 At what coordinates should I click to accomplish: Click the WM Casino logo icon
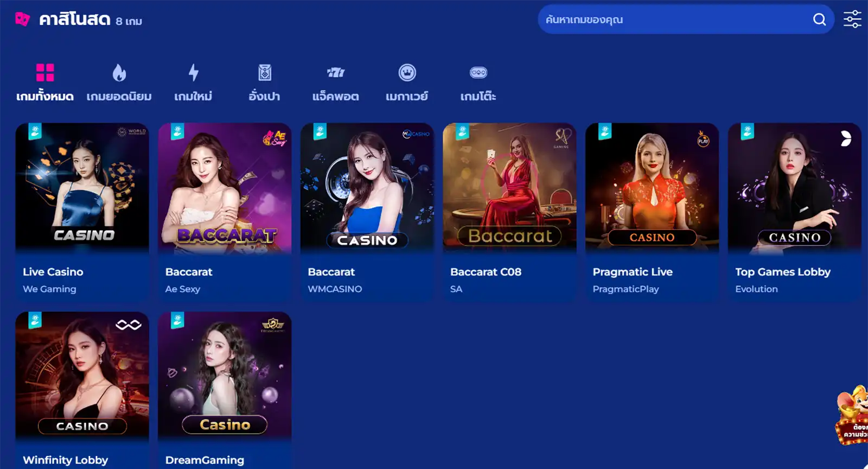pyautogui.click(x=416, y=134)
